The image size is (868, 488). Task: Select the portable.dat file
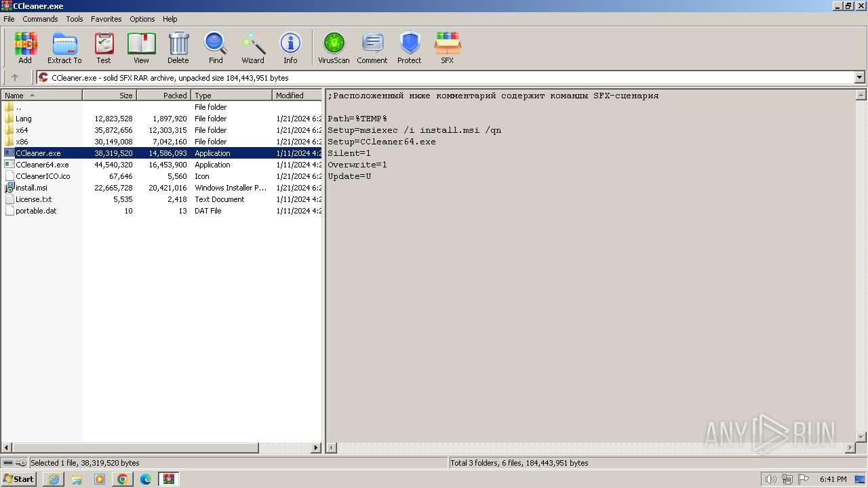pyautogui.click(x=36, y=211)
